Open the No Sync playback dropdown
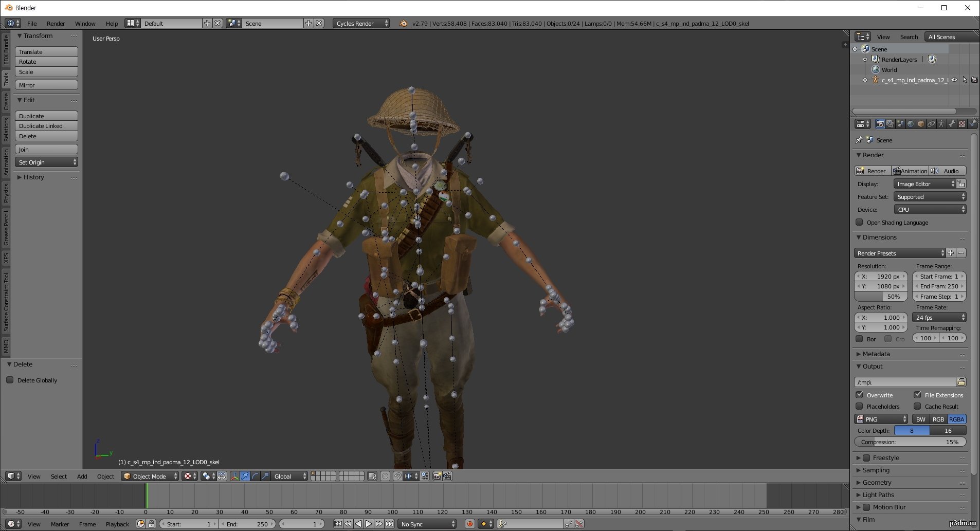Image resolution: width=980 pixels, height=531 pixels. (427, 524)
